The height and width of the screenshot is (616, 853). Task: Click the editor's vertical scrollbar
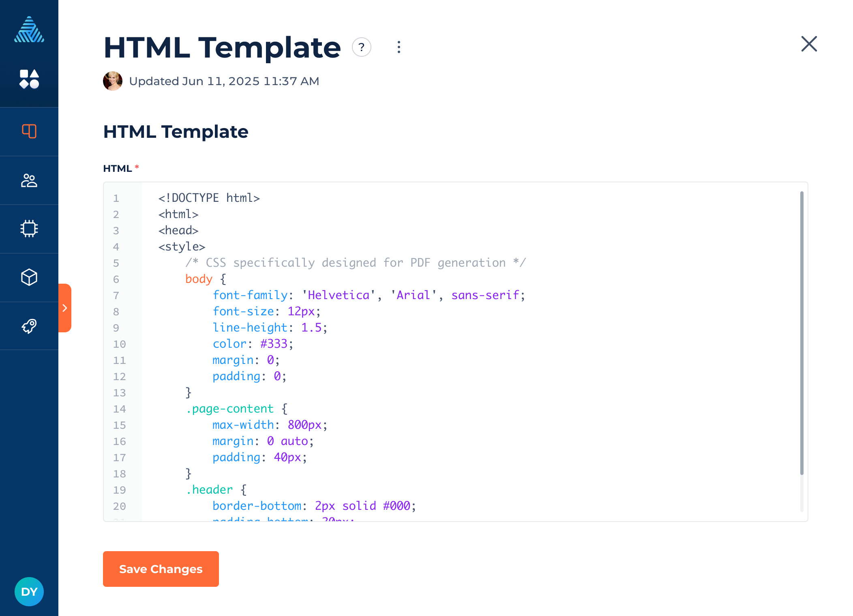point(802,332)
